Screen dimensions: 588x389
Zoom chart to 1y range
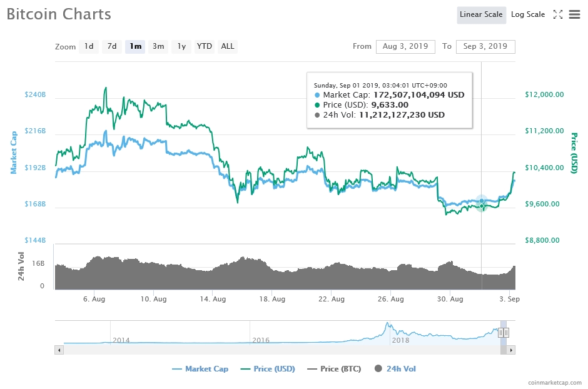pyautogui.click(x=181, y=46)
